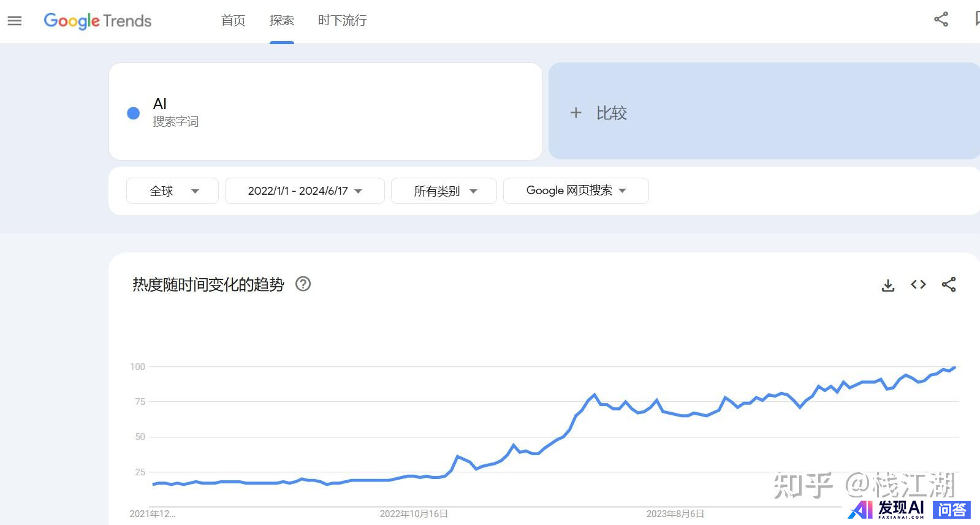Edit the AI search term card
Screen dimensions: 980x525
[325, 111]
